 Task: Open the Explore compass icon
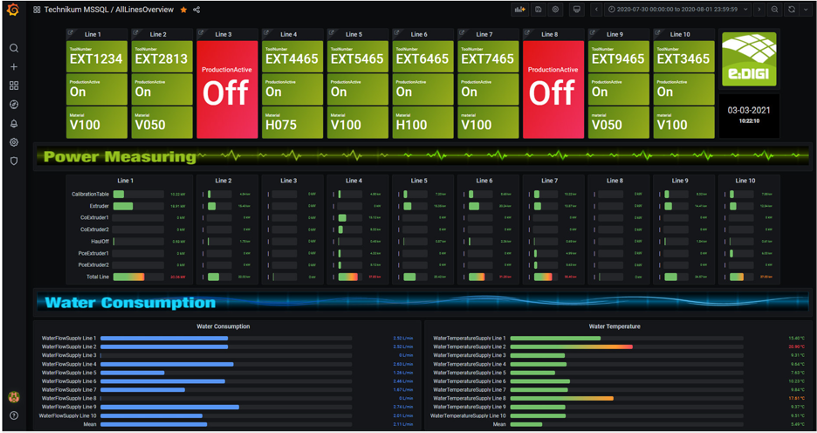point(14,104)
